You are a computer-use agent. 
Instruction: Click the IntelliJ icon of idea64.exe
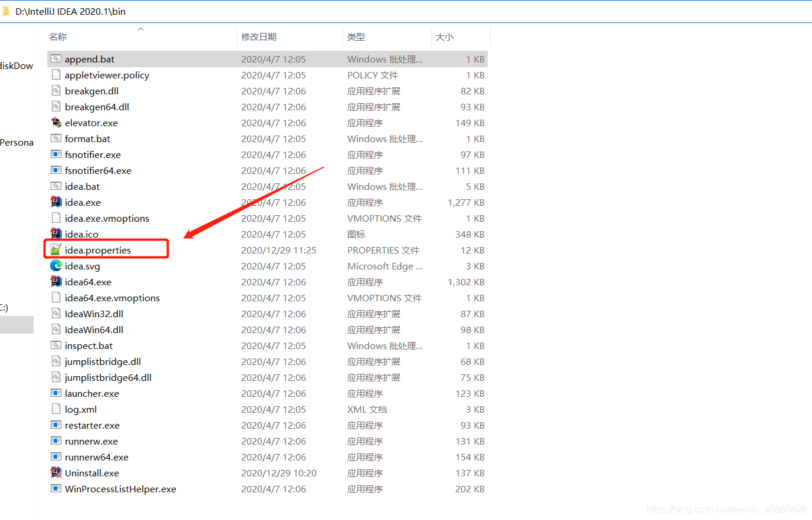pyautogui.click(x=56, y=282)
